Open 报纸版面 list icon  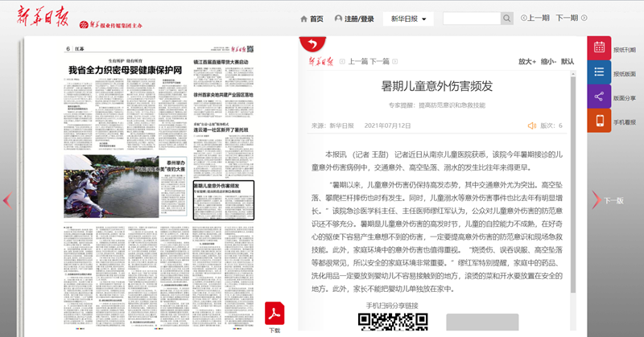[x=599, y=72]
